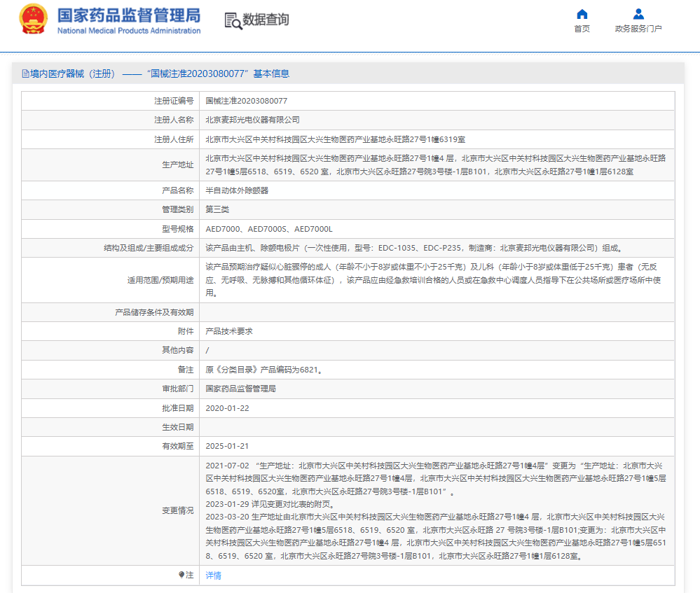Click the 注册人住所 address value
Viewport: 700px width, 593px height.
click(x=335, y=139)
